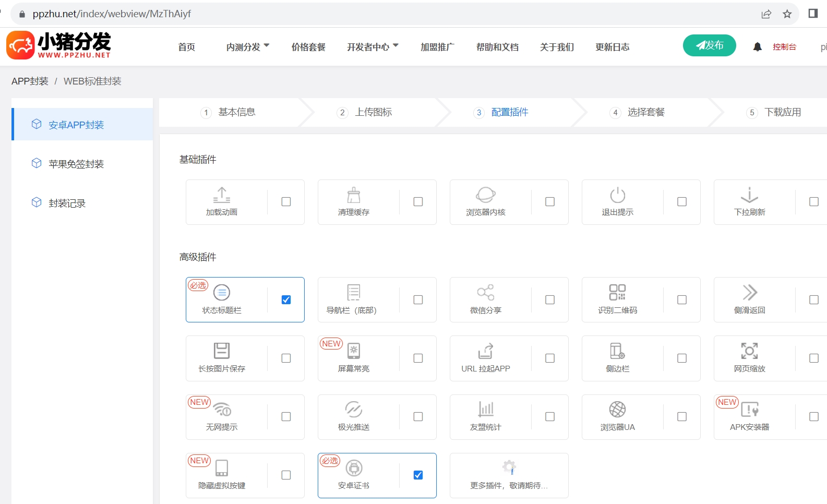827x504 pixels.
Task: Click the 友盟统计 bar chart icon
Action: coord(485,410)
